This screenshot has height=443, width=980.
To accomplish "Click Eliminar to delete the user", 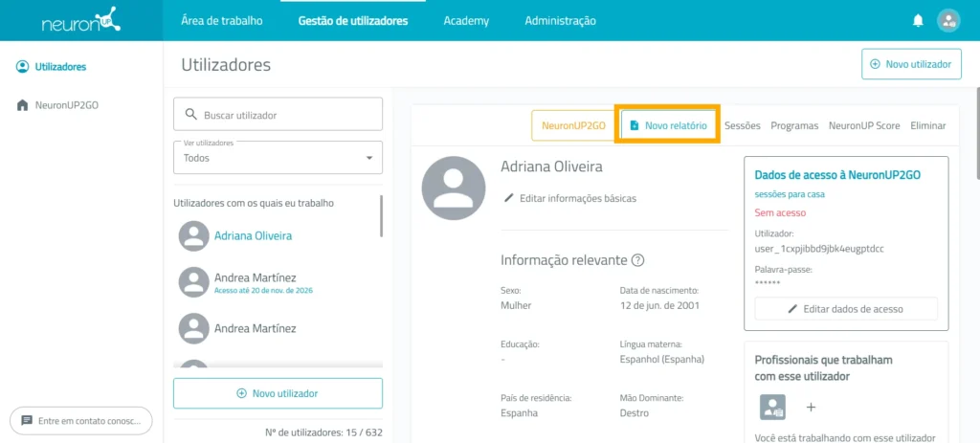I will click(928, 125).
